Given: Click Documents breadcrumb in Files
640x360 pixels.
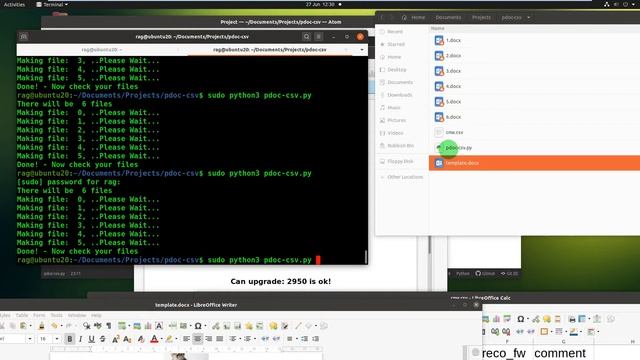Looking at the screenshot, I should [x=448, y=18].
